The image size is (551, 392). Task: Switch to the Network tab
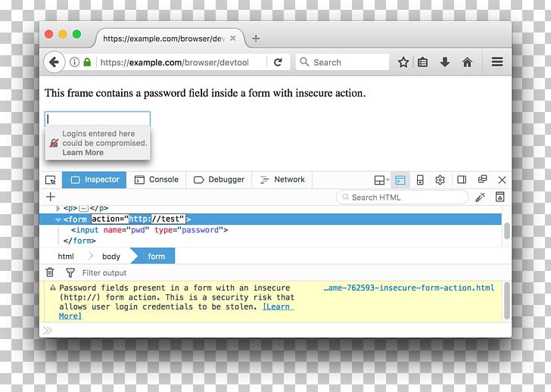pos(282,180)
